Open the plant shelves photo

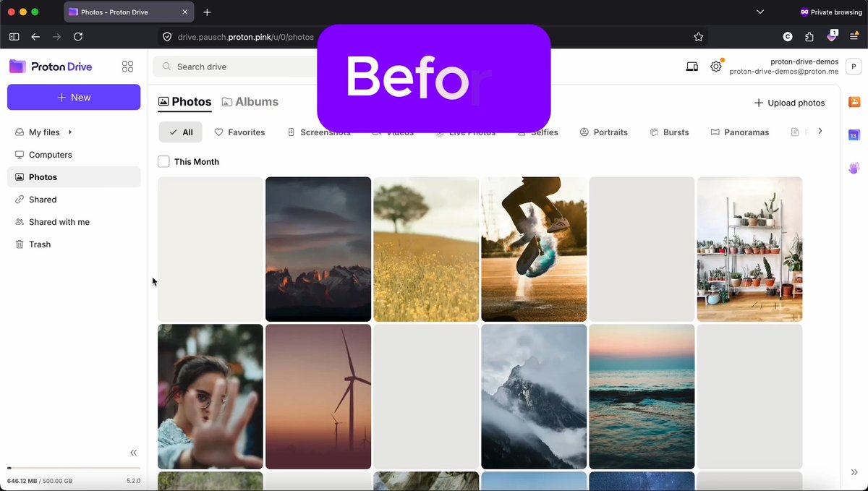[x=749, y=249]
